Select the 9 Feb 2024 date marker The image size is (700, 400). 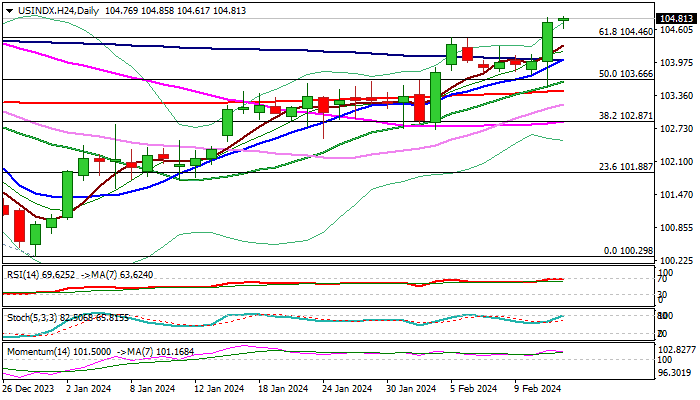tap(537, 389)
